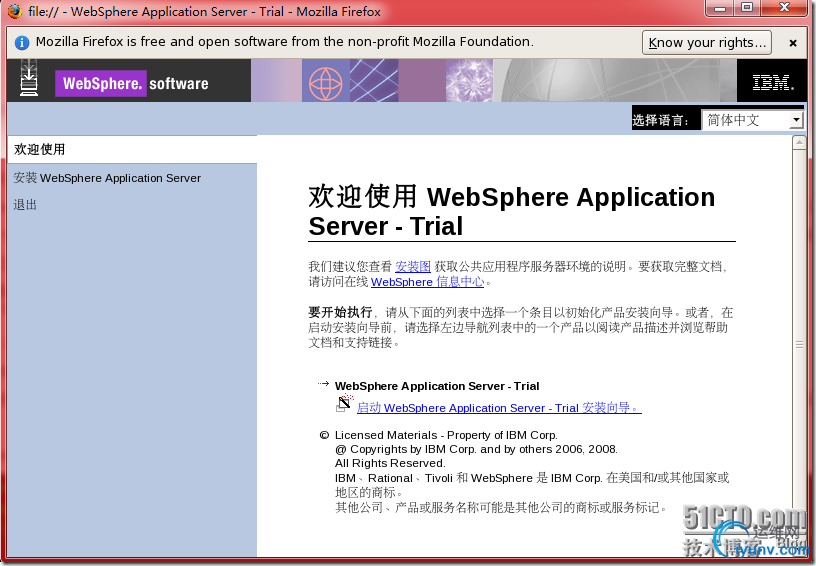Click the language dropdown arrow
Image resolution: width=816 pixels, height=566 pixels.
tap(796, 120)
